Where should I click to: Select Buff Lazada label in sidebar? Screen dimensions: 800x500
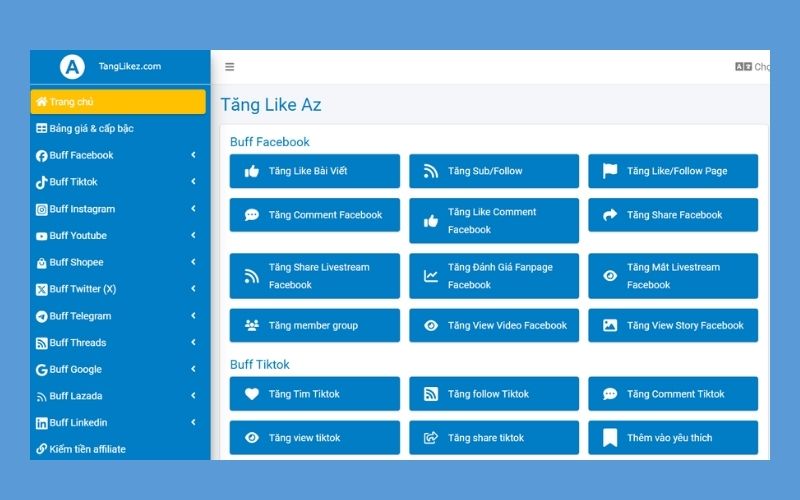[76, 396]
